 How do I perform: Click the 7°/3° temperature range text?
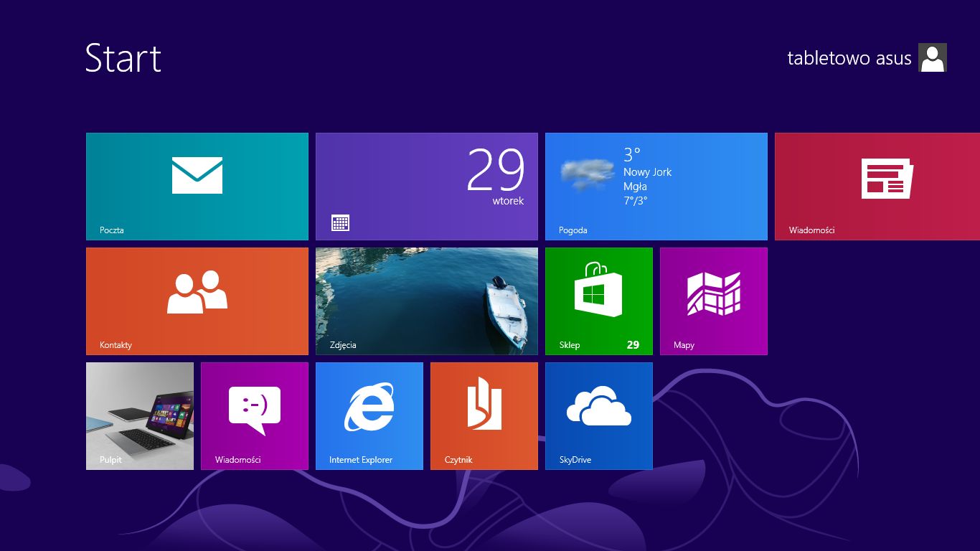click(x=636, y=201)
